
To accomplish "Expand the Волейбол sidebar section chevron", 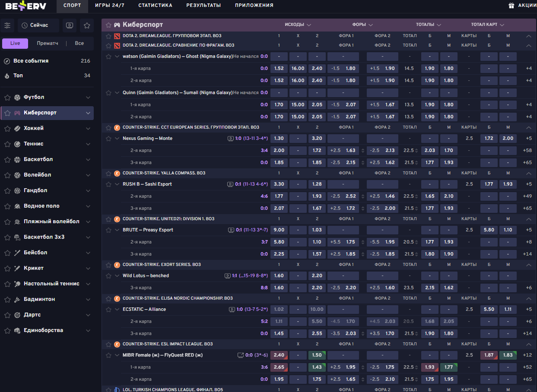I will (x=88, y=175).
